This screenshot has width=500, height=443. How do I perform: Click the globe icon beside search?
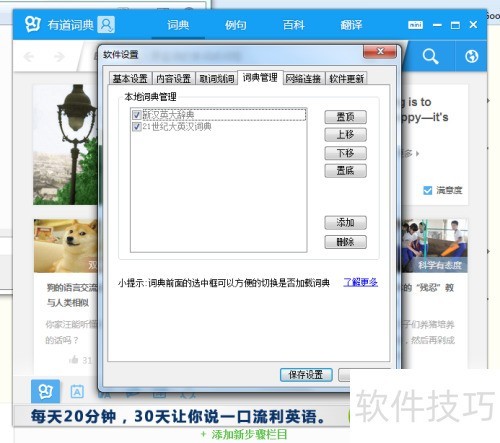coord(472,56)
